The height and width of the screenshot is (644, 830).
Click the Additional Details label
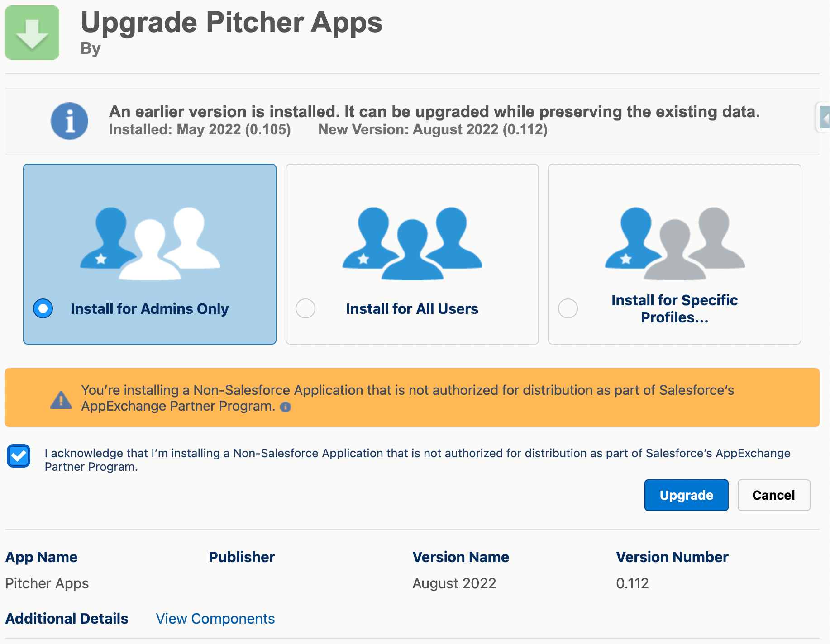point(67,619)
